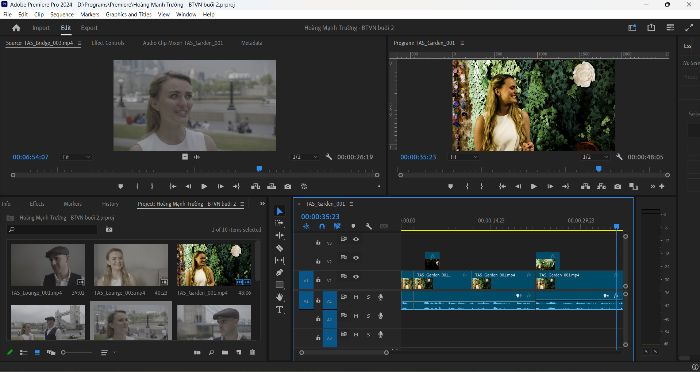Click Overwrite button in Source monitor
The image size is (700, 372).
point(271,186)
